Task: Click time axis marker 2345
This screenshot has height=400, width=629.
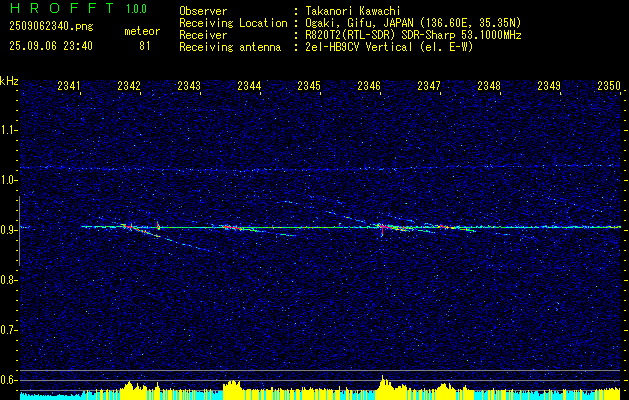Action: (x=309, y=85)
